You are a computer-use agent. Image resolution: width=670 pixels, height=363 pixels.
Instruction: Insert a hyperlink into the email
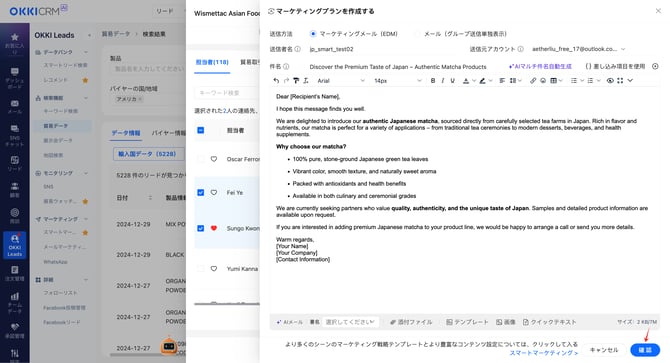point(533,80)
